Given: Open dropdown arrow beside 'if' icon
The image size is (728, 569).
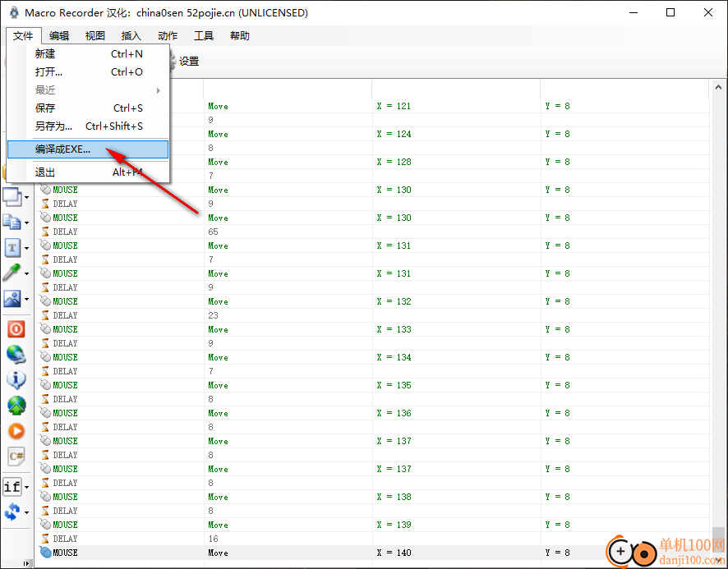Looking at the screenshot, I should [27, 487].
